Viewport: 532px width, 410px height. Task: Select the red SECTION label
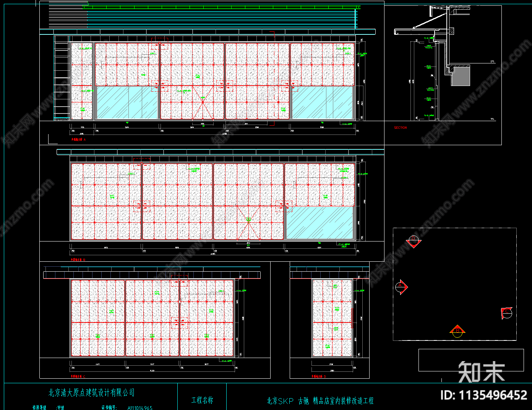[x=400, y=128]
